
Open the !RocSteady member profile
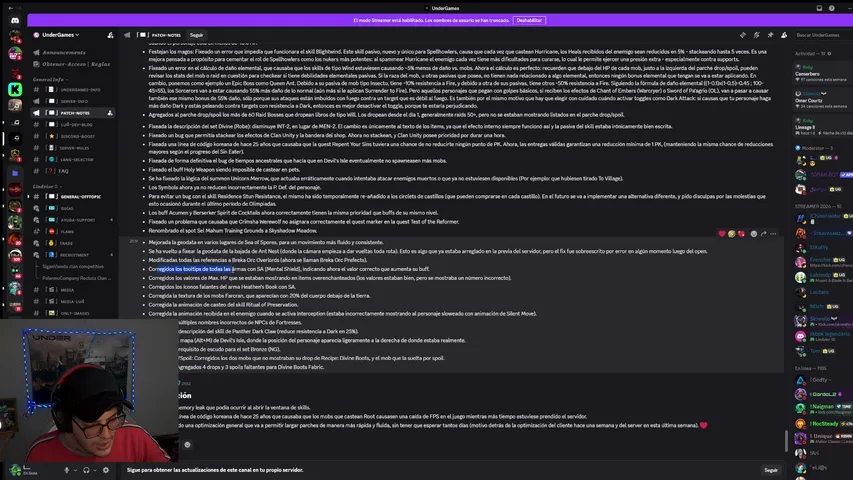click(823, 423)
